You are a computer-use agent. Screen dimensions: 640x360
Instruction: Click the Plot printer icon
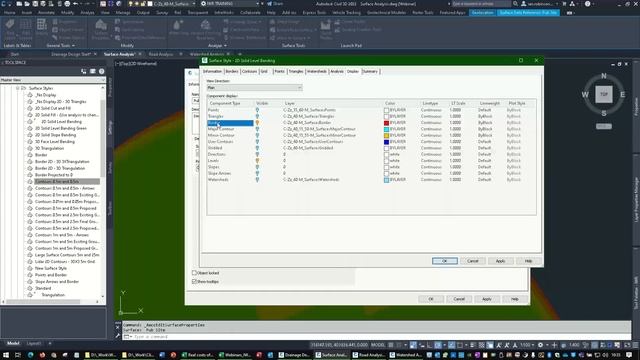(67, 4)
